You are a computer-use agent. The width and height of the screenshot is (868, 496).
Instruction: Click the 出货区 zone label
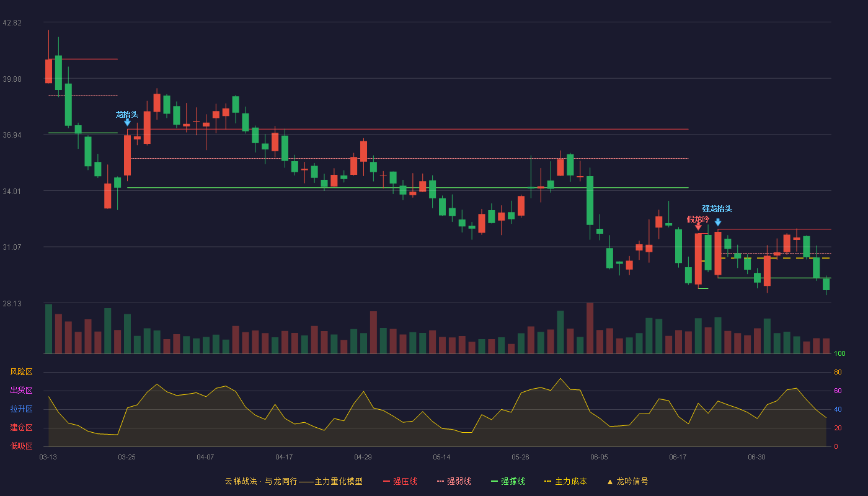coord(21,391)
